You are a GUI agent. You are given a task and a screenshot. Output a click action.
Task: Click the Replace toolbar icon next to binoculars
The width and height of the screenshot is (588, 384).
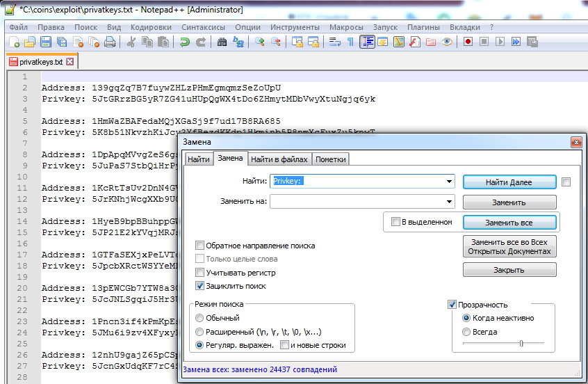238,42
